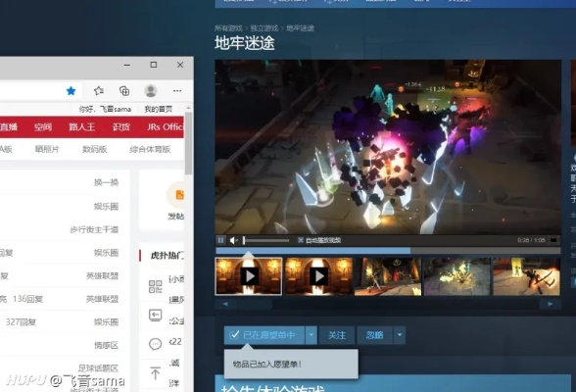Select the fifth screenshot thumbnail
The image size is (576, 392).
[526, 276]
